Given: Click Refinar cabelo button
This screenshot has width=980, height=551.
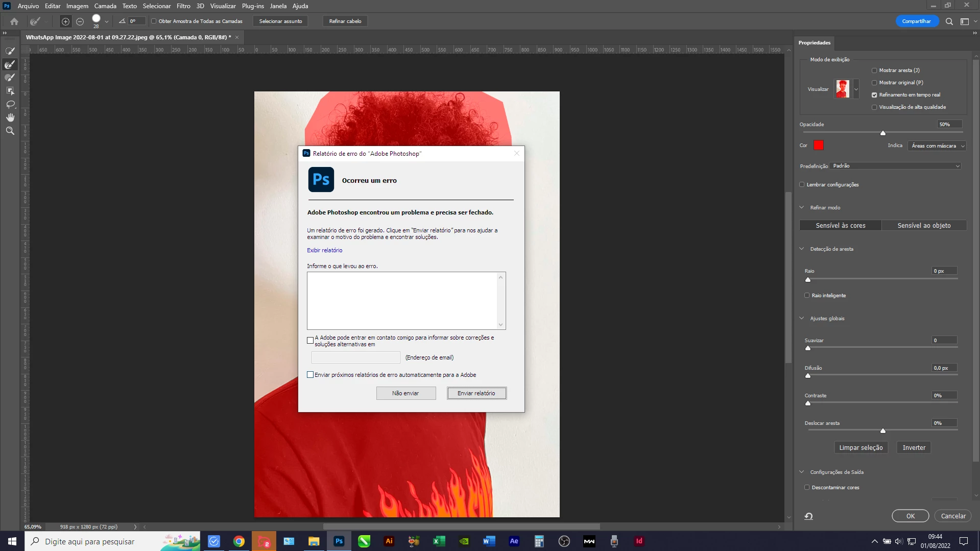Looking at the screenshot, I should coord(345,21).
